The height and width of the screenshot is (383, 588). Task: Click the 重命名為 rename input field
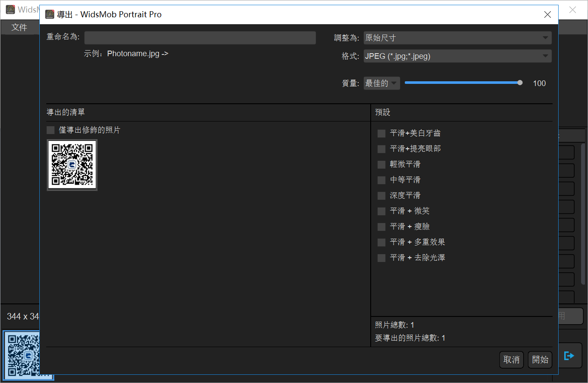[200, 38]
